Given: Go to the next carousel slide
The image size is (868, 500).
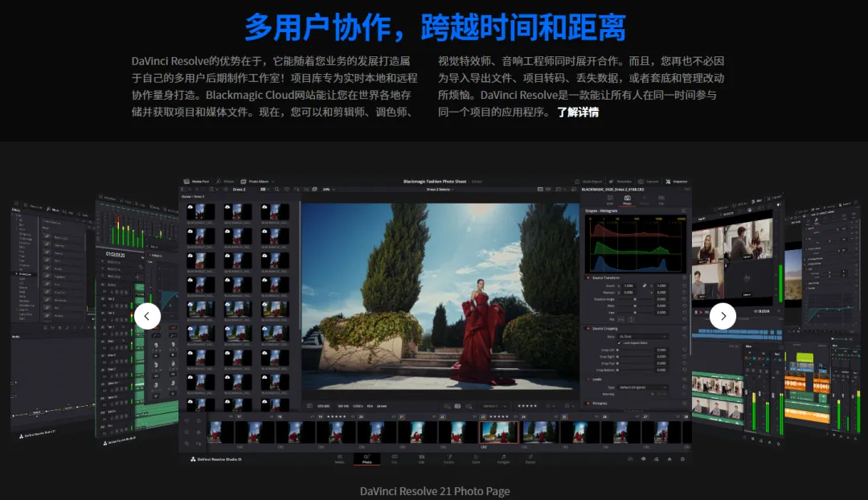Looking at the screenshot, I should [723, 316].
